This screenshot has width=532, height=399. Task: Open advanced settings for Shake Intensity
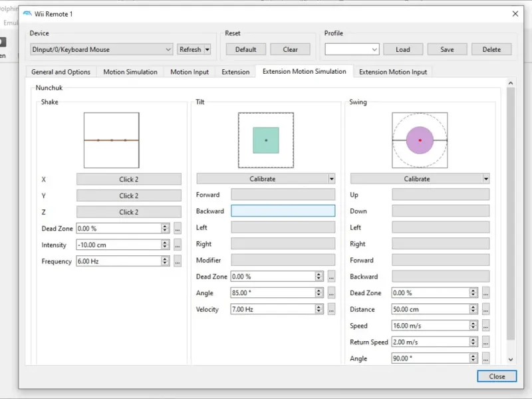pyautogui.click(x=178, y=245)
